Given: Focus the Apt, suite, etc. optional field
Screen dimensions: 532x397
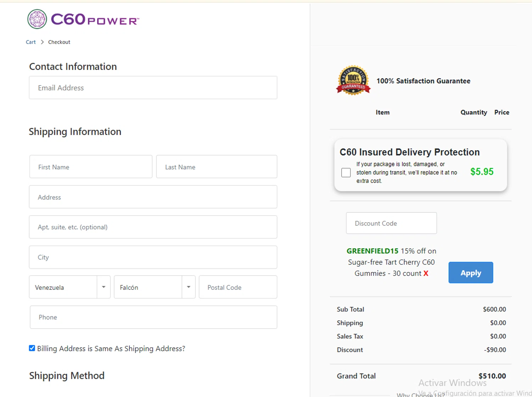Looking at the screenshot, I should tap(153, 227).
